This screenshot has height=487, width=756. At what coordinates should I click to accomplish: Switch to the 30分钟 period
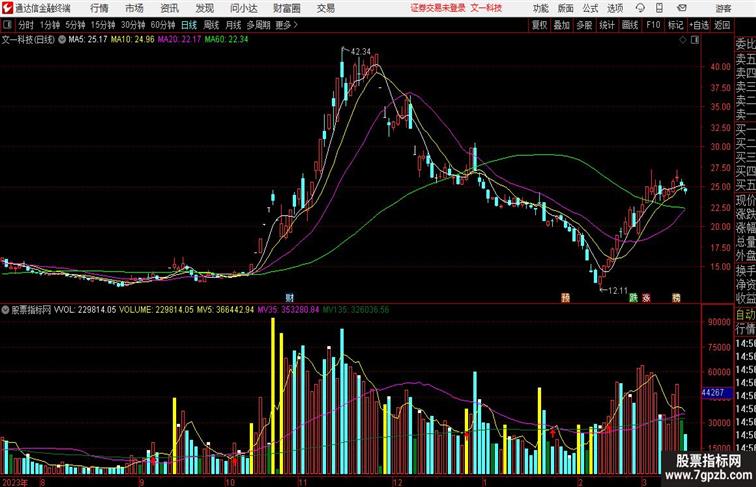click(x=133, y=25)
